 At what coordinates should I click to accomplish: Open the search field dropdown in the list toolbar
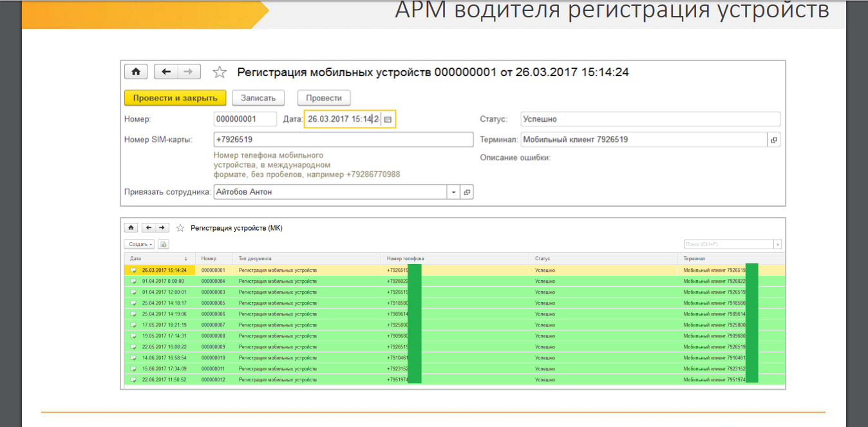pos(777,244)
